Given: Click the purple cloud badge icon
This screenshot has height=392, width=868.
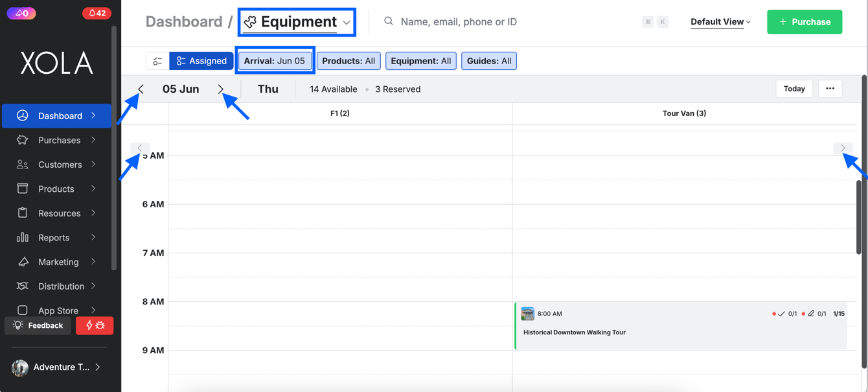Looking at the screenshot, I should tap(21, 13).
